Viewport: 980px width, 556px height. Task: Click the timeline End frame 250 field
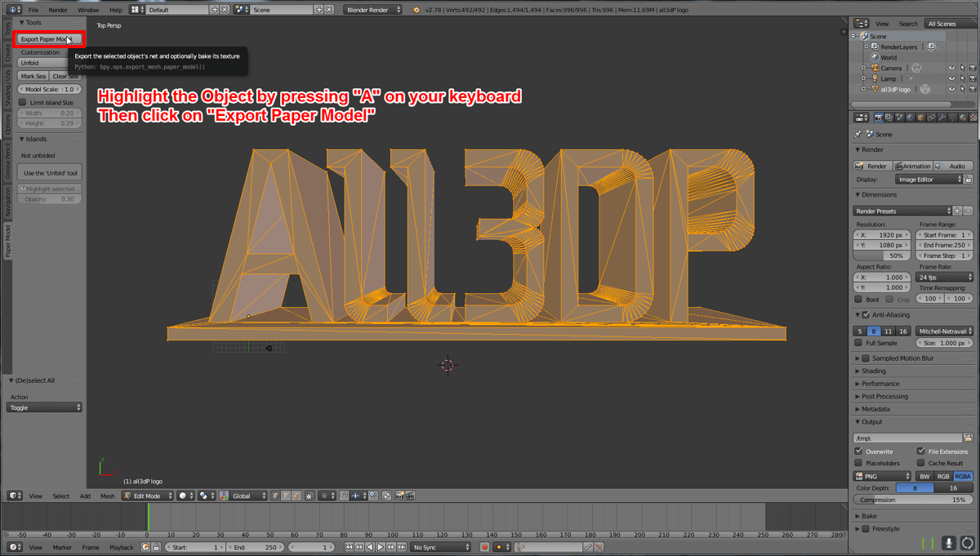(x=256, y=547)
